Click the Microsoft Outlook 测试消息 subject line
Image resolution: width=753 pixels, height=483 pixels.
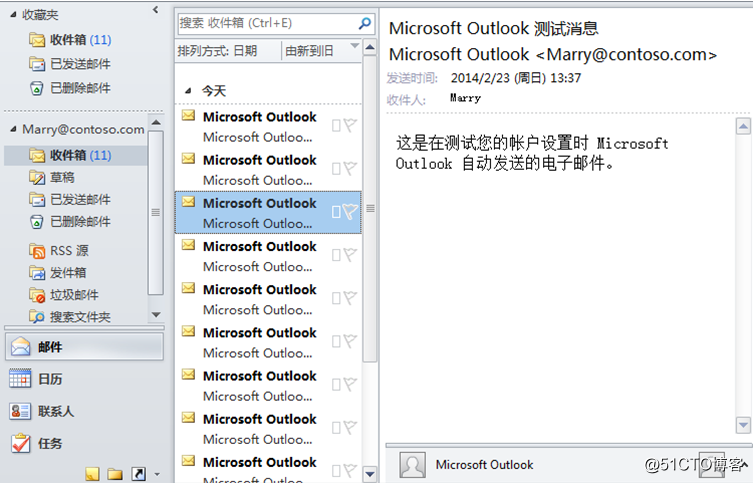pyautogui.click(x=493, y=28)
